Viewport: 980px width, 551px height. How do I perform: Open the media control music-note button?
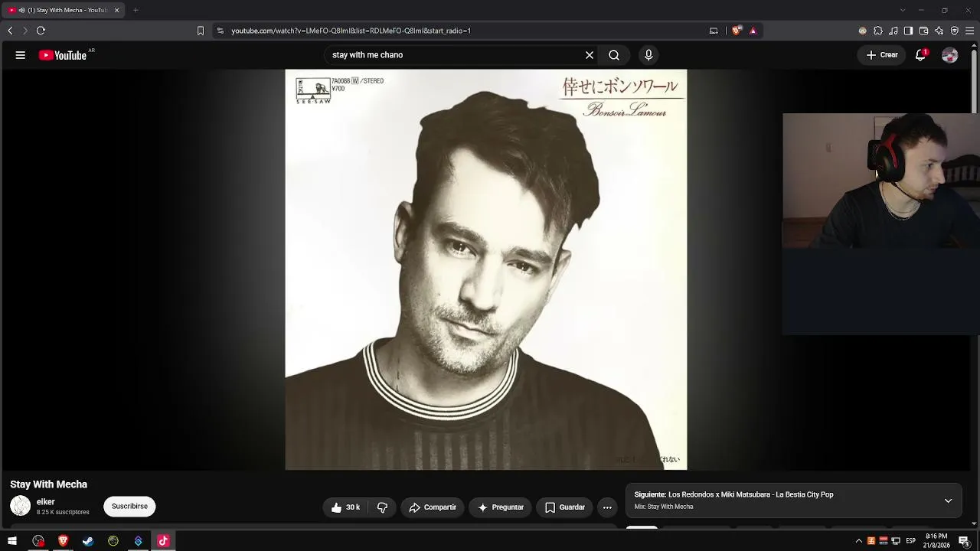pyautogui.click(x=893, y=31)
